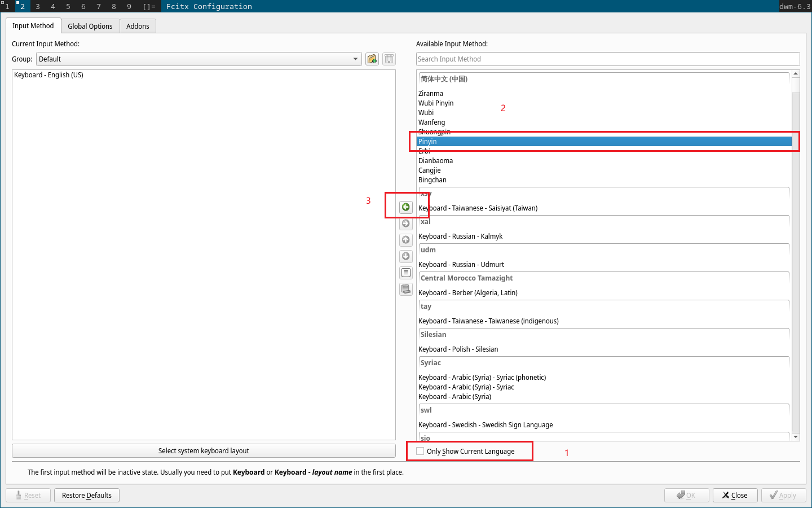
Task: Select Keyboard - Arabic (Syria) - Syriac (phonetic)
Action: click(x=604, y=378)
